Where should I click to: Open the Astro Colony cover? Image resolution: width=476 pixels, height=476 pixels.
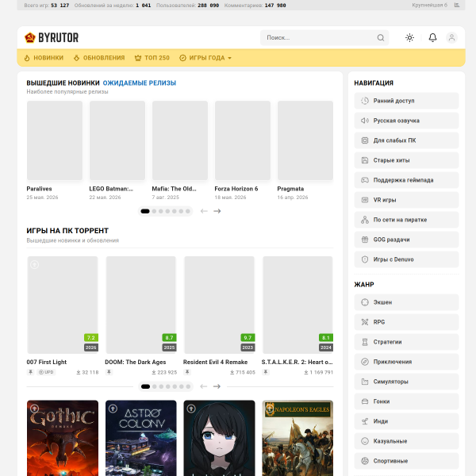(x=141, y=438)
